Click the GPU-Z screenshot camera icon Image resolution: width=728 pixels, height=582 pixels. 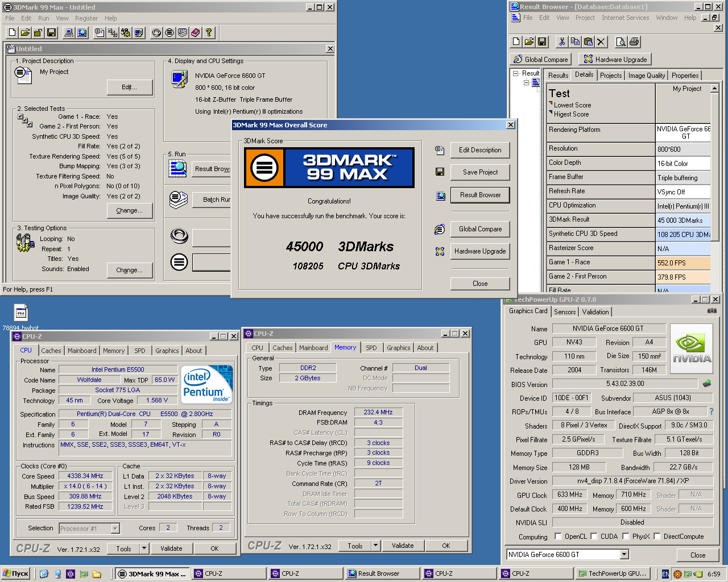(x=712, y=311)
